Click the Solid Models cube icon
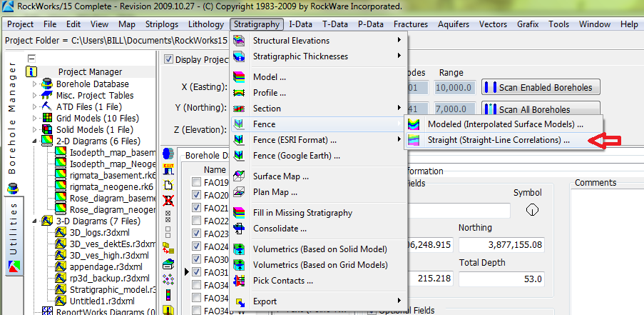The height and width of the screenshot is (315, 644). pyautogui.click(x=47, y=130)
